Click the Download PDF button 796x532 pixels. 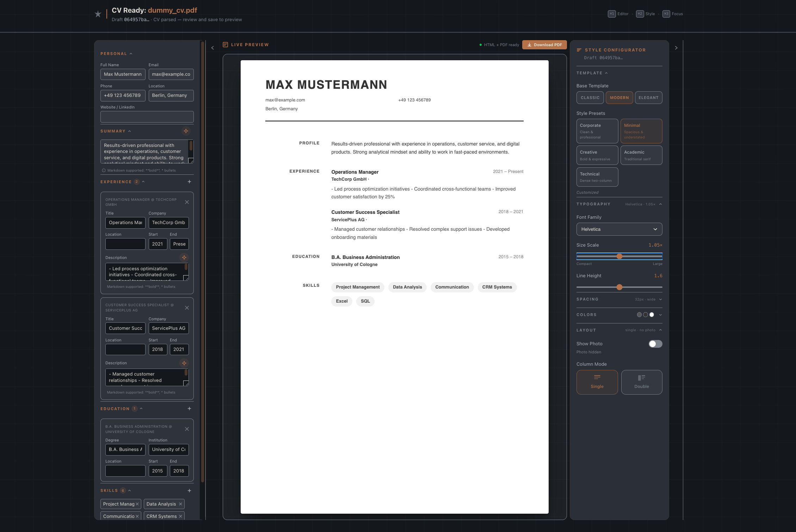tap(544, 45)
